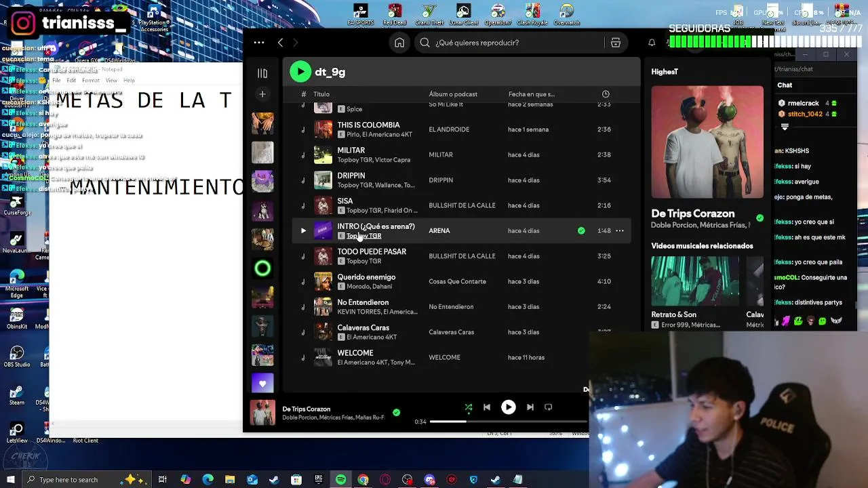
Task: Open album link Cosas Que Contarte
Action: (x=457, y=281)
